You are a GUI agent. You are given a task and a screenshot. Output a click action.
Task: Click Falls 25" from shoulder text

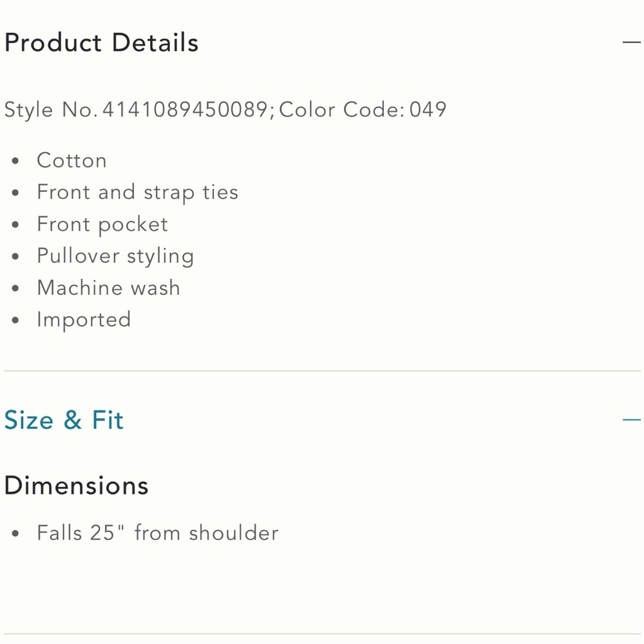158,533
